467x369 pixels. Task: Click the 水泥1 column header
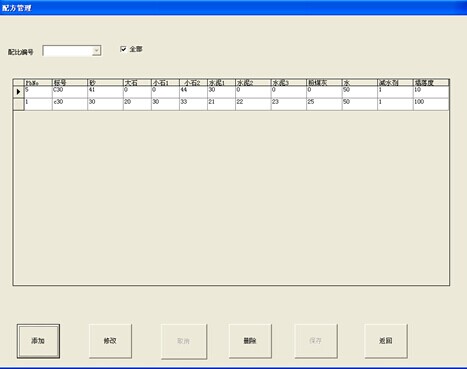point(221,83)
